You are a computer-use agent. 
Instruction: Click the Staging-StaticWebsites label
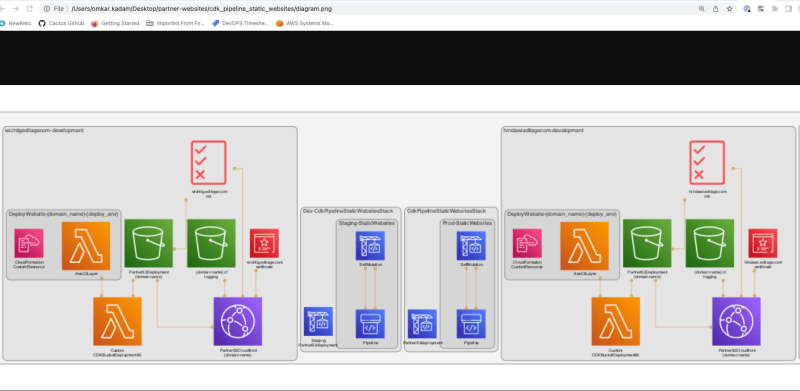(367, 223)
